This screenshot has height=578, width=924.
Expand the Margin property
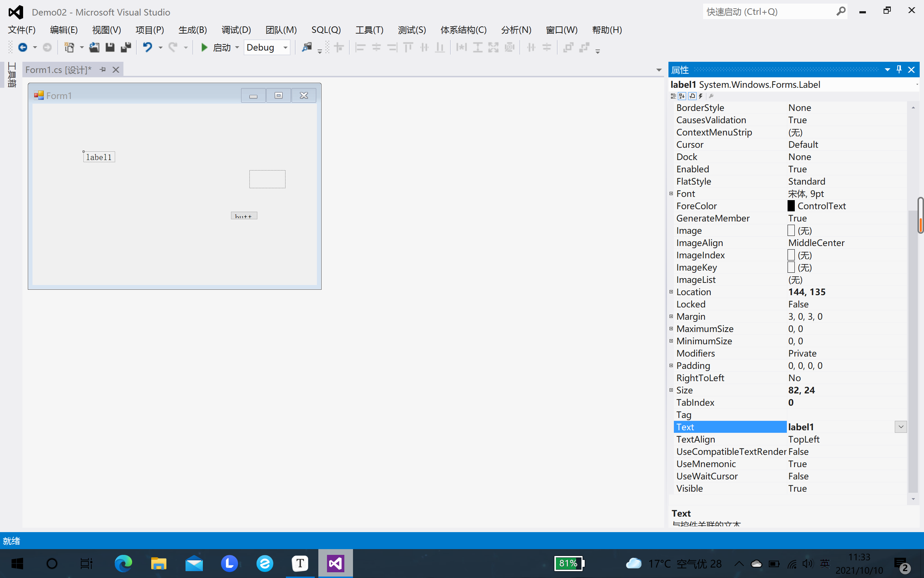[671, 316]
